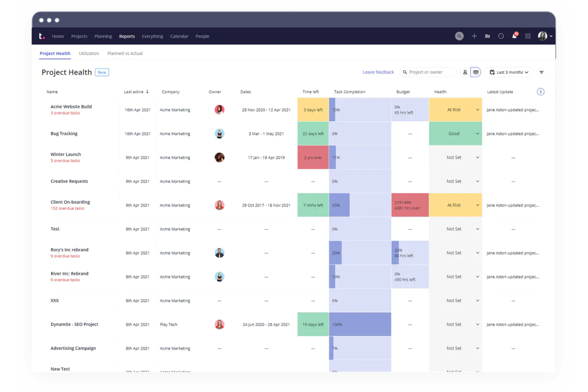Click the info icon near column headers
Screen dimensions: 588x392
pos(540,91)
